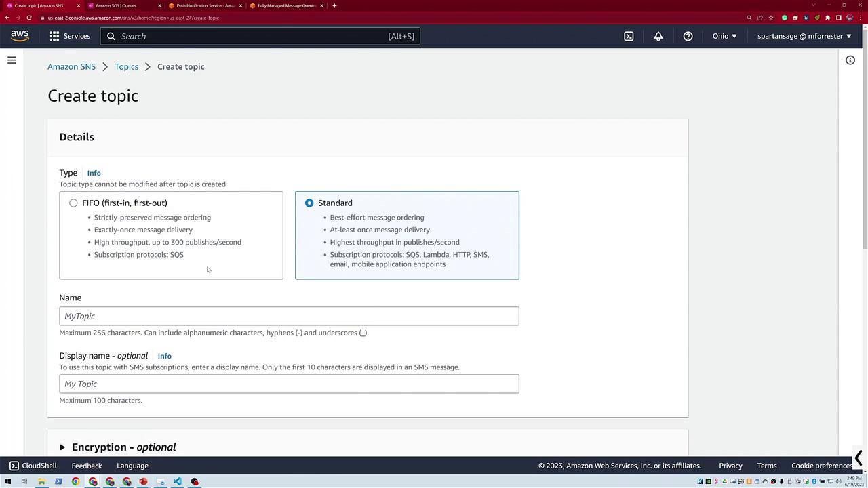The height and width of the screenshot is (488, 868).
Task: Open the tab search chevron in title bar
Action: [813, 5]
